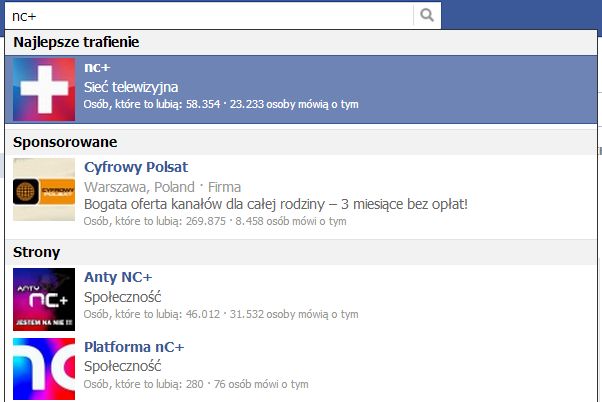The height and width of the screenshot is (402, 602).
Task: Click the '58.354' likes line for nc+
Action: (x=221, y=104)
